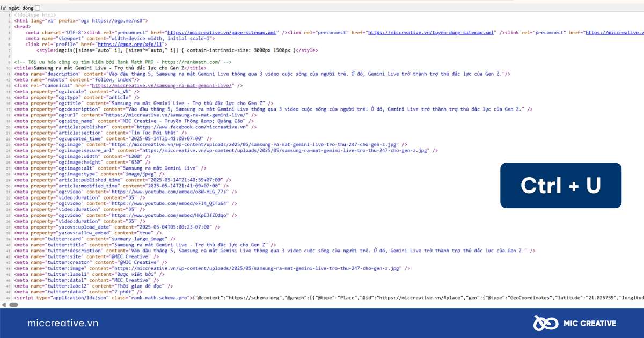Click the twitter:creator line
This screenshot has width=644, height=338.
tap(90, 262)
